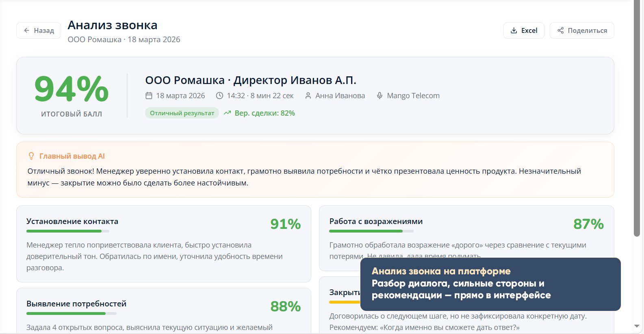Click the Вер. сделки: 82% text
Screen dimensions: 644x334
pos(265,113)
